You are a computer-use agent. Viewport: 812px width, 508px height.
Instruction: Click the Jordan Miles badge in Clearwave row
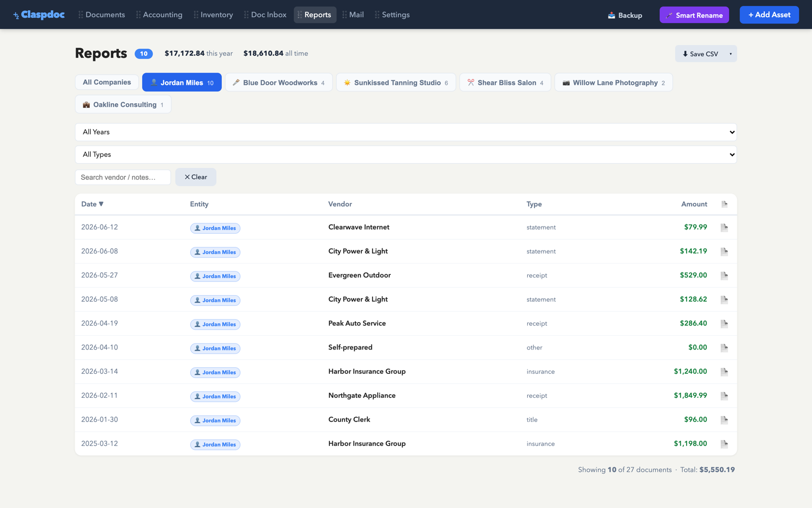coord(215,228)
